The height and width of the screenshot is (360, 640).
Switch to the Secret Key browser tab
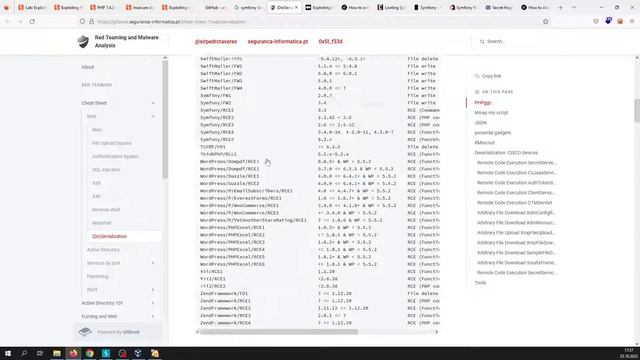[500, 7]
